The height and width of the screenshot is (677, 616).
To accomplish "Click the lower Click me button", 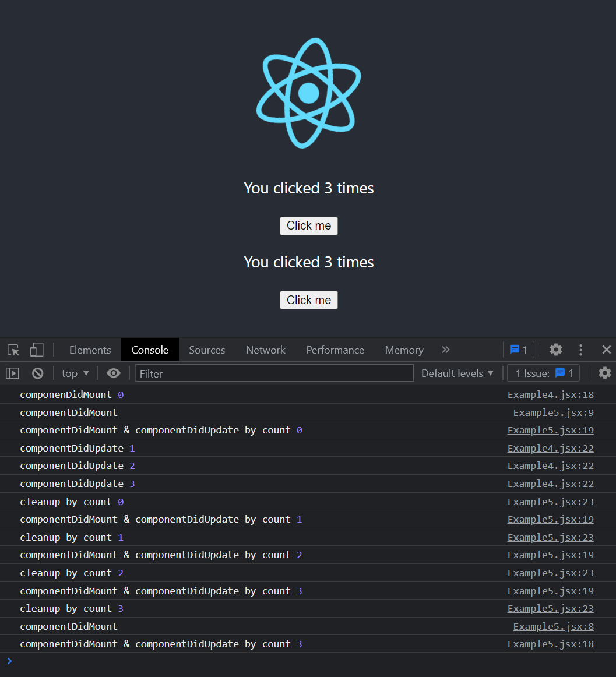I will 309,300.
